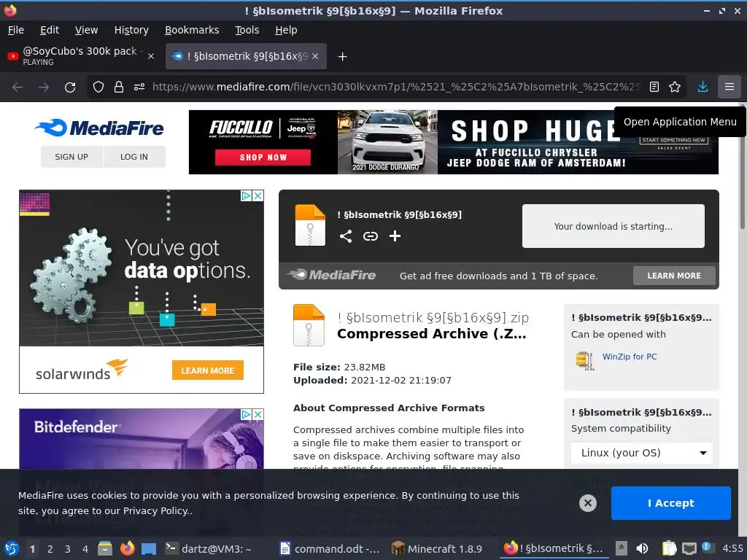Add file to account with plus icon
This screenshot has width=747, height=560.
pos(395,236)
